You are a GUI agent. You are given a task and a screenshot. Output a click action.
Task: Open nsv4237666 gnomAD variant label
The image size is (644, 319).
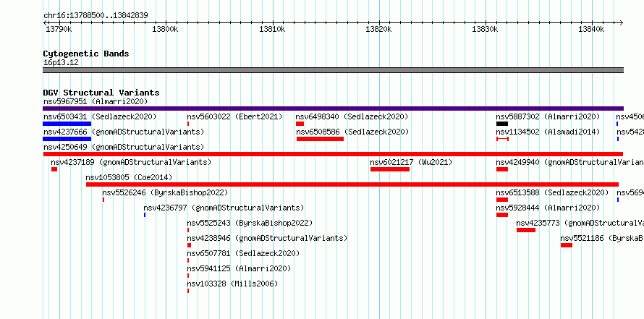(124, 132)
